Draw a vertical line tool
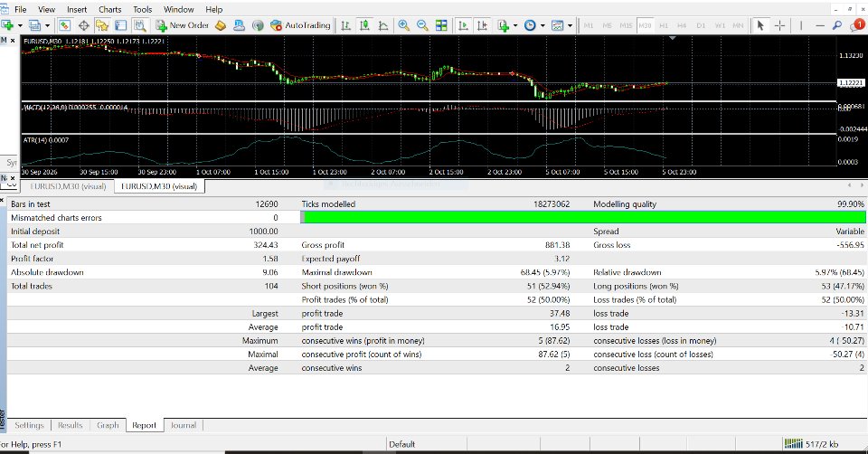This screenshot has height=454, width=868. [801, 25]
